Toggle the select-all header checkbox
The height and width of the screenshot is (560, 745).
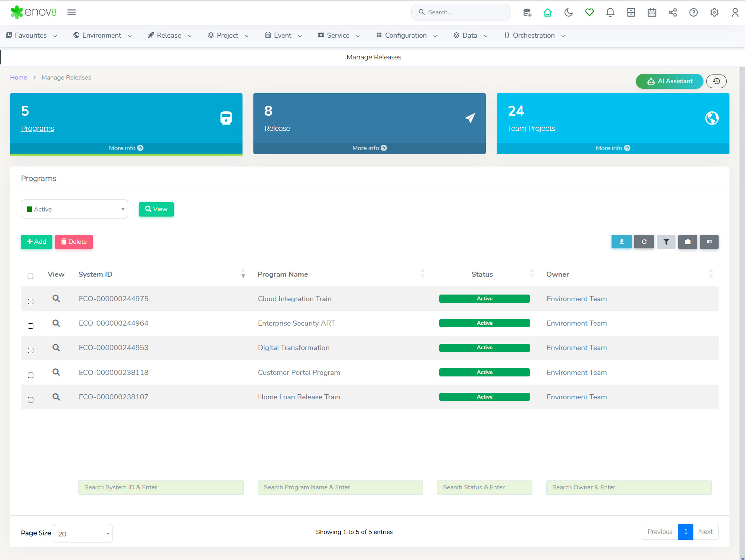tap(31, 276)
